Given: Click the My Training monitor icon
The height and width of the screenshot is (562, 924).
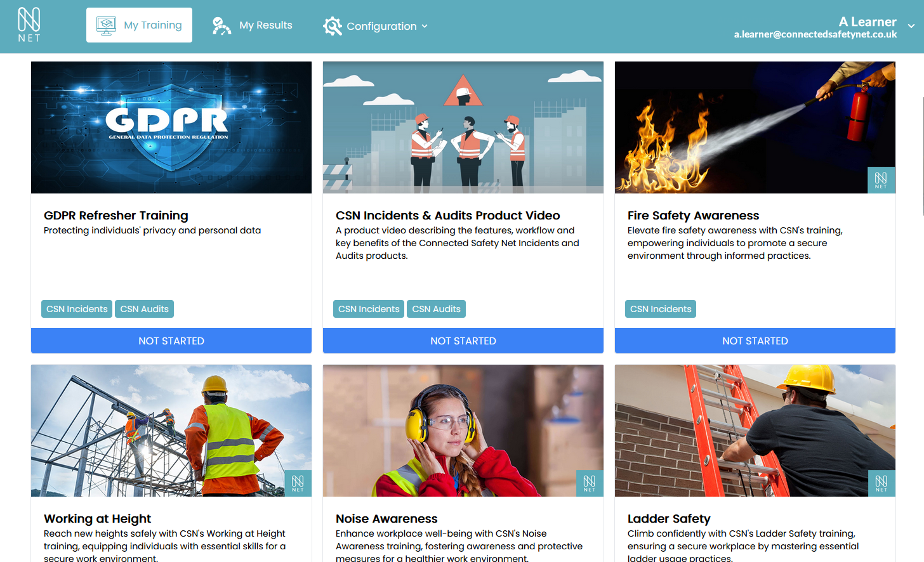Looking at the screenshot, I should tap(106, 25).
